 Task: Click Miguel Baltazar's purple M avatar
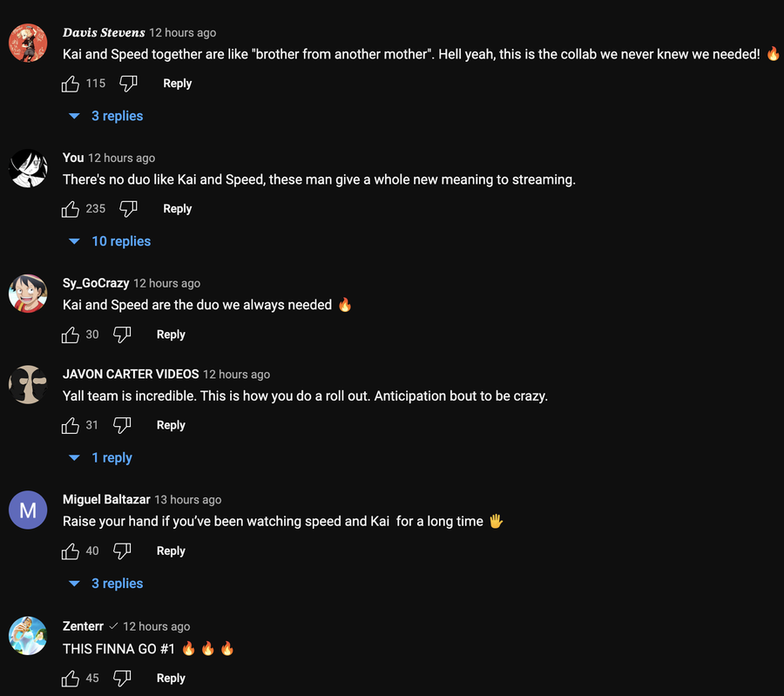(28, 510)
